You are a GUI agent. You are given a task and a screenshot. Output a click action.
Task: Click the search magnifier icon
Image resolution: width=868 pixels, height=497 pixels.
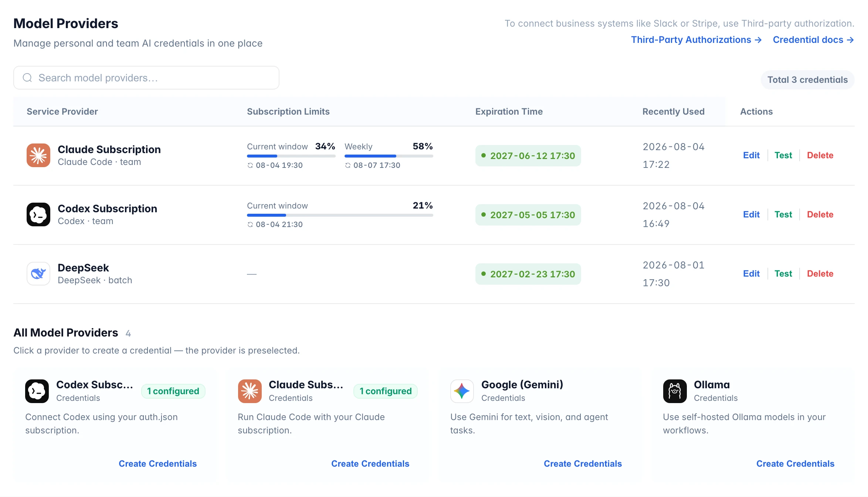[27, 78]
